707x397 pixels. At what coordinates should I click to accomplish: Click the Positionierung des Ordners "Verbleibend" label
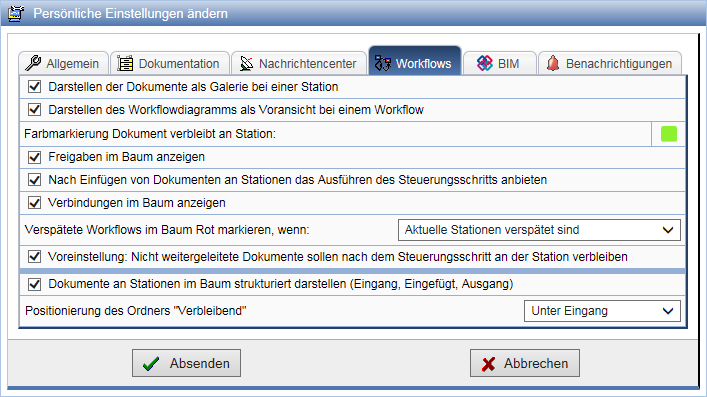[x=136, y=311]
